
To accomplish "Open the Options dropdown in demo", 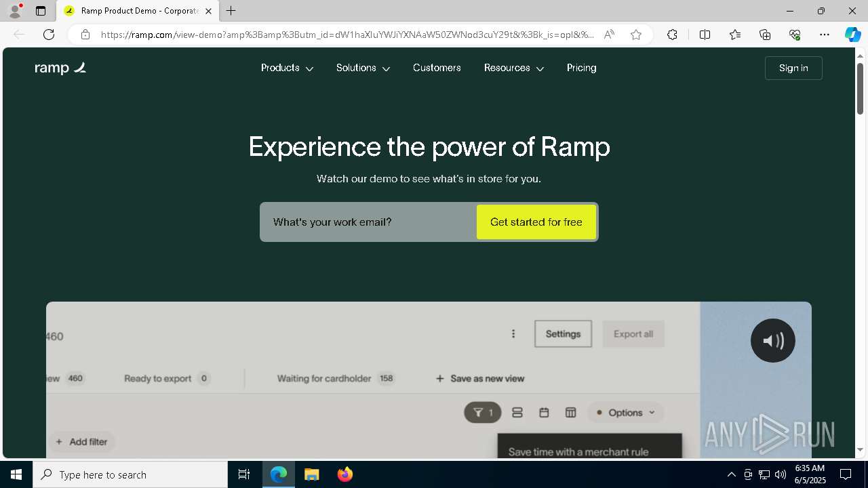I will pos(625,412).
